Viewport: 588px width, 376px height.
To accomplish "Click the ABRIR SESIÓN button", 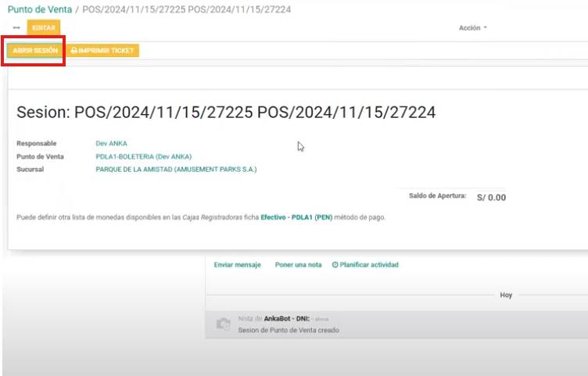I will click(x=35, y=50).
